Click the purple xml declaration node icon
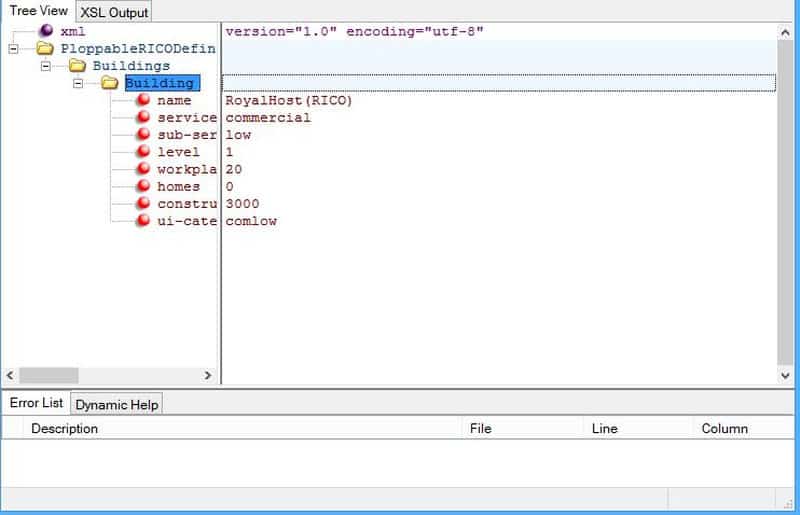Image resolution: width=800 pixels, height=515 pixels. pos(45,32)
